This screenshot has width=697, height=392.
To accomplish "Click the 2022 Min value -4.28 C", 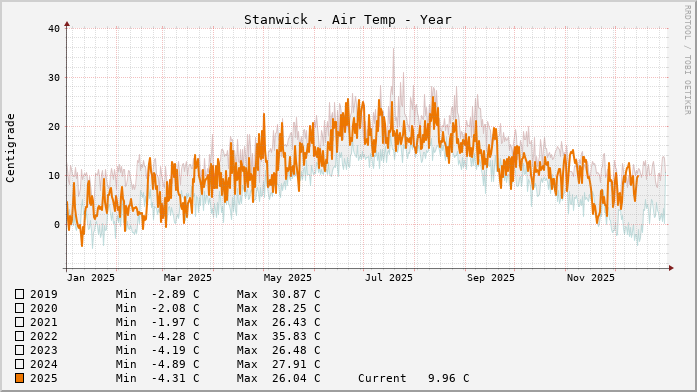I will [x=176, y=336].
